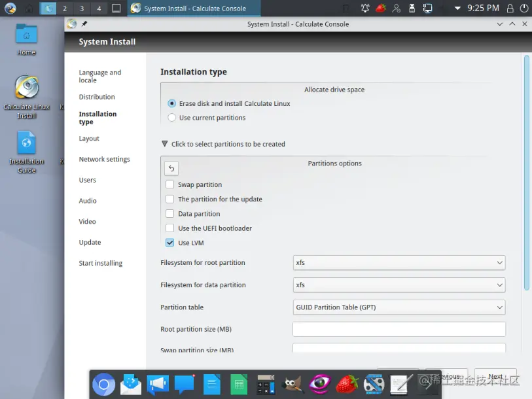Enable The partition for the update checkbox

click(169, 199)
